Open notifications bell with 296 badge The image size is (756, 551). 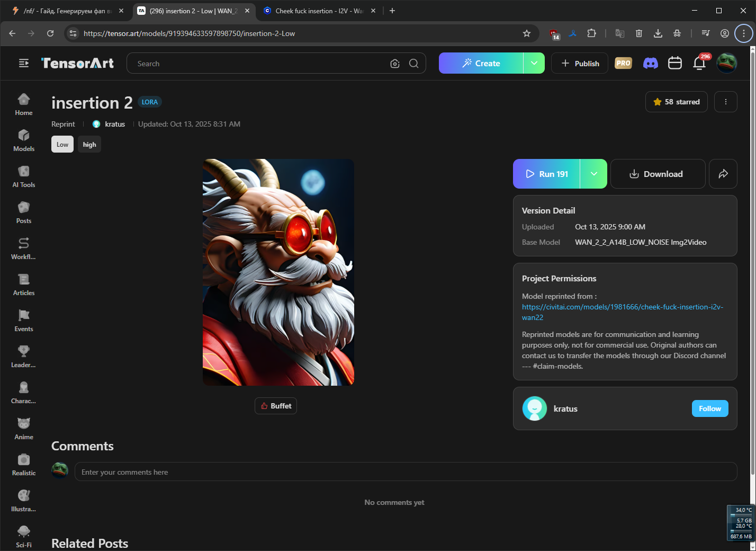tap(700, 63)
